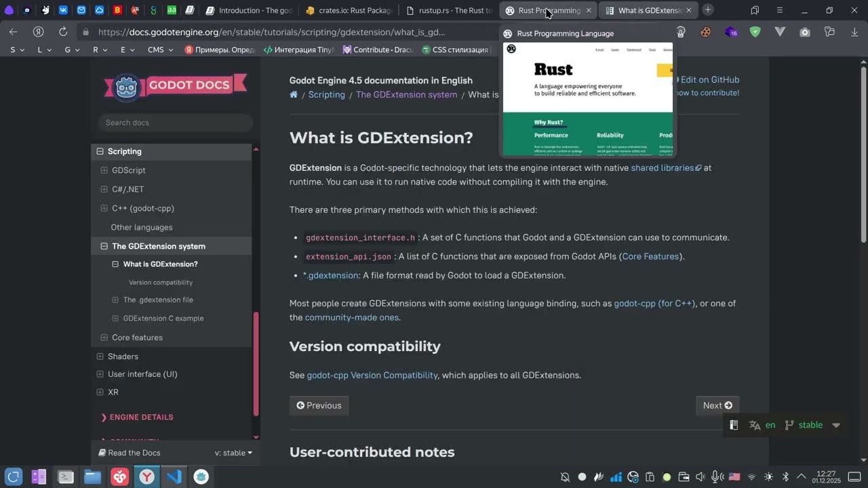Click the Rust Programming Language tab preview thumbnail
This screenshot has height=488, width=868.
(x=588, y=99)
